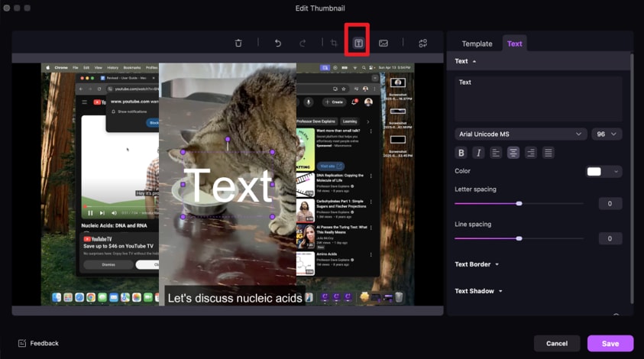
Task: Expand the Text Shadow section
Action: tap(478, 291)
